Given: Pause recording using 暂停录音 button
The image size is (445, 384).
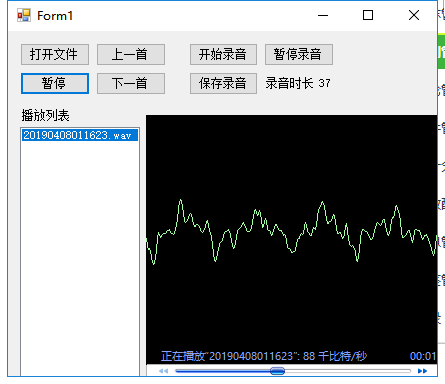Looking at the screenshot, I should coord(299,54).
